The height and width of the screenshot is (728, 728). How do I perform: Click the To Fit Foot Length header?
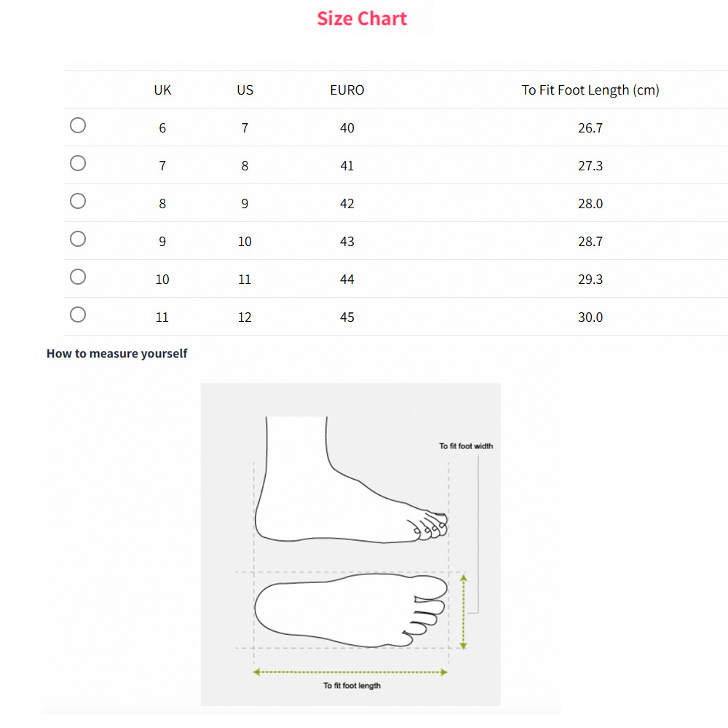[590, 90]
